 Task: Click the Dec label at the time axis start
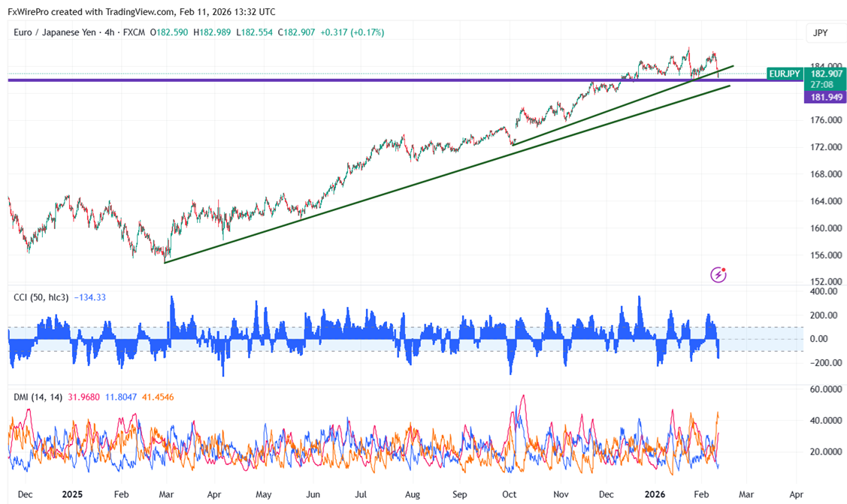tap(25, 494)
